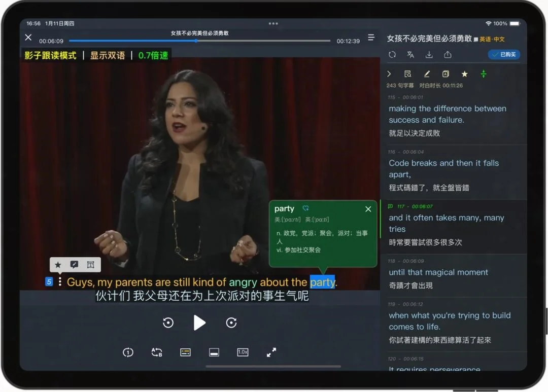This screenshot has width=548, height=392.
Task: Add a note with comment icon in popup toolbar
Action: (x=74, y=265)
